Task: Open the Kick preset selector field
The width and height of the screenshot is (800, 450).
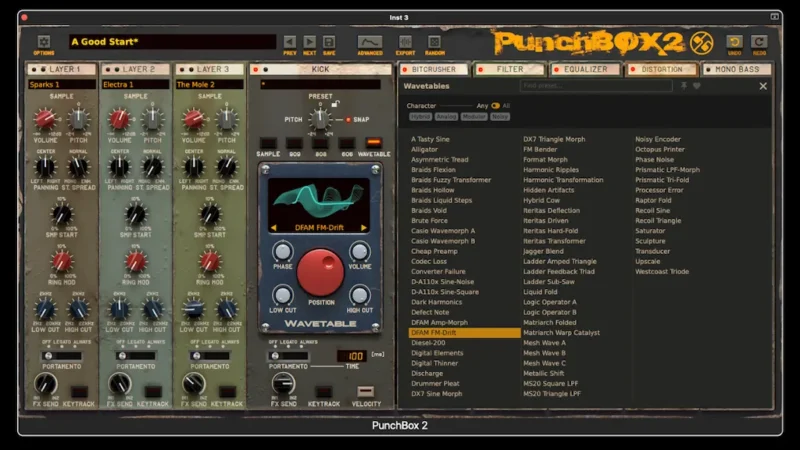Action: pos(320,84)
